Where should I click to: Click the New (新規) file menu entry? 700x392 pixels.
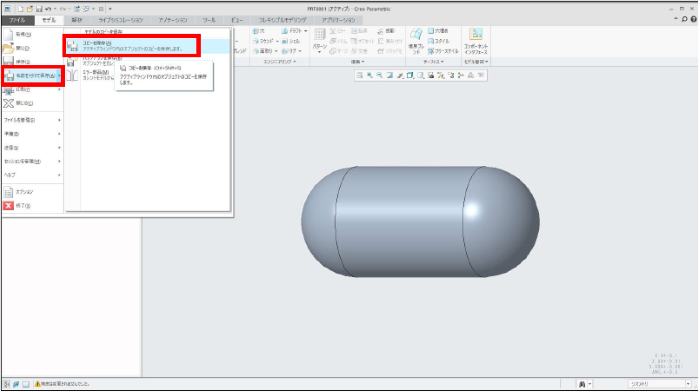pos(31,34)
